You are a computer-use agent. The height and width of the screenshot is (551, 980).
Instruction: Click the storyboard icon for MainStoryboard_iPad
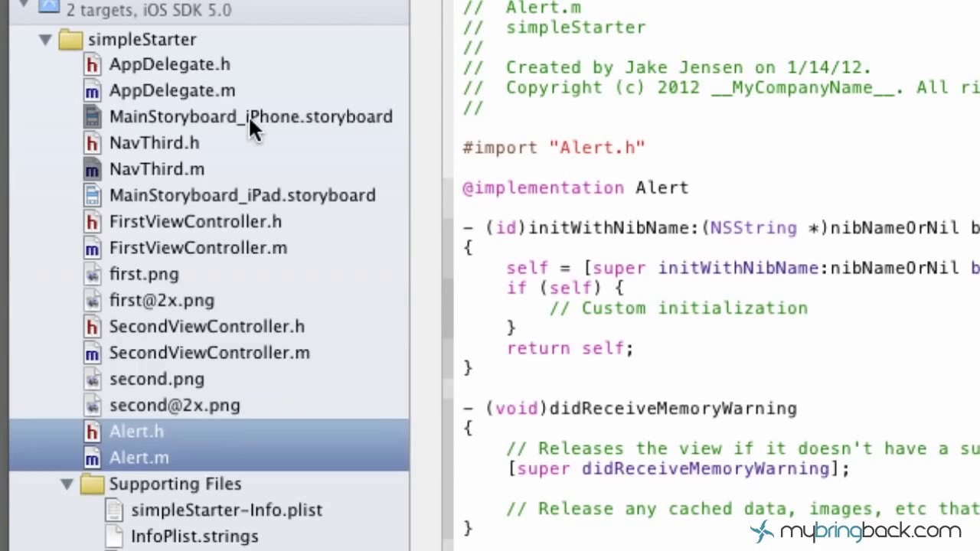click(92, 196)
